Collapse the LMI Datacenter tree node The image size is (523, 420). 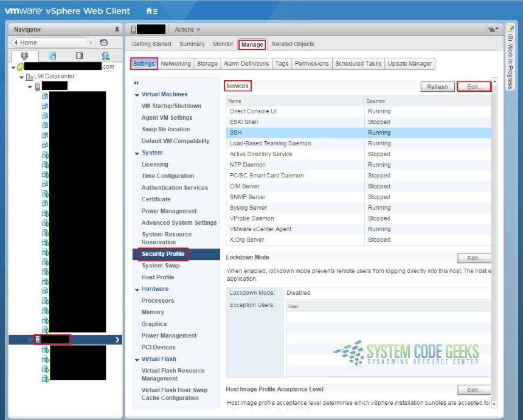click(22, 77)
